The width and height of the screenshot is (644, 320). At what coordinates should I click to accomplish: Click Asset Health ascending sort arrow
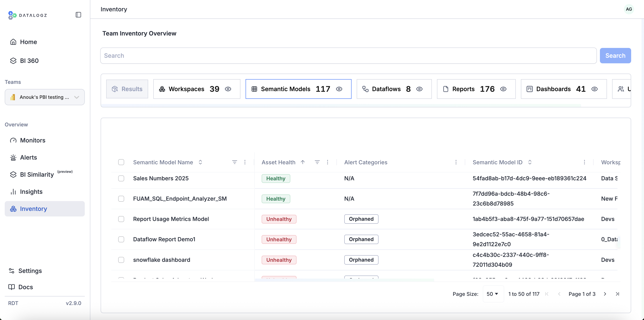303,162
